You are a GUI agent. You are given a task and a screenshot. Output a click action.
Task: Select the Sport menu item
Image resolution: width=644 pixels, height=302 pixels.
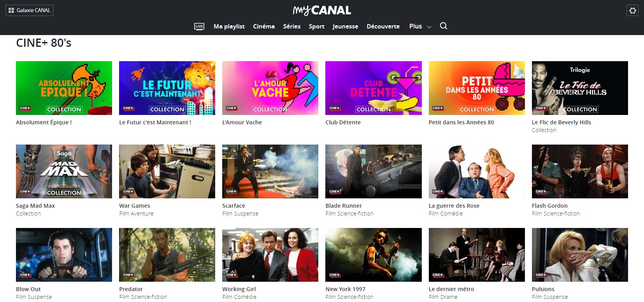tap(316, 26)
